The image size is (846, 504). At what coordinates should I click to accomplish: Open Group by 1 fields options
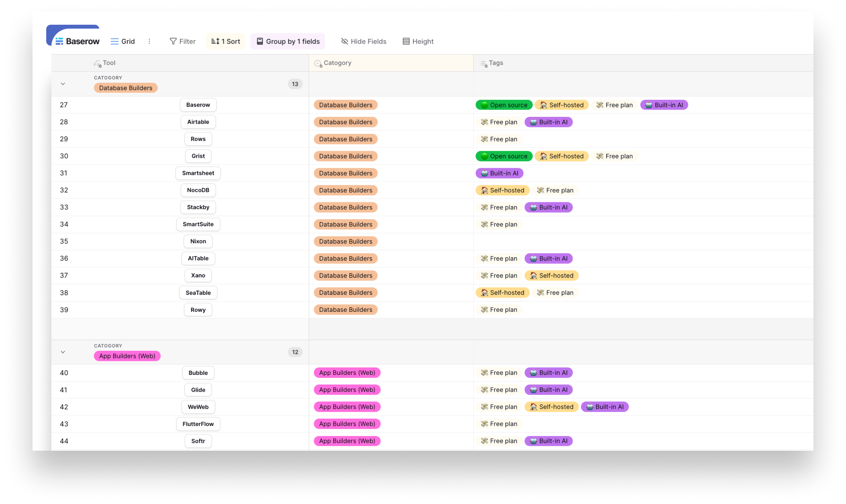288,41
